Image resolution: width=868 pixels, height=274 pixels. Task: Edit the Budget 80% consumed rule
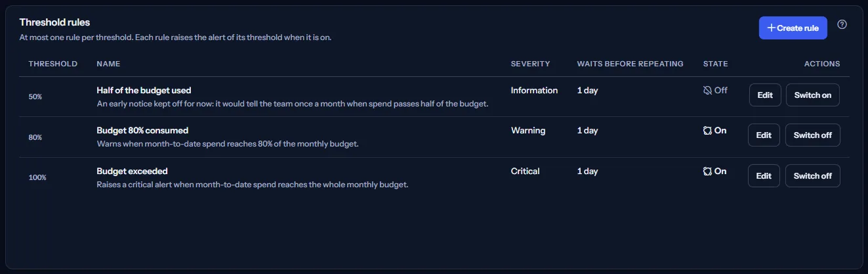point(764,135)
